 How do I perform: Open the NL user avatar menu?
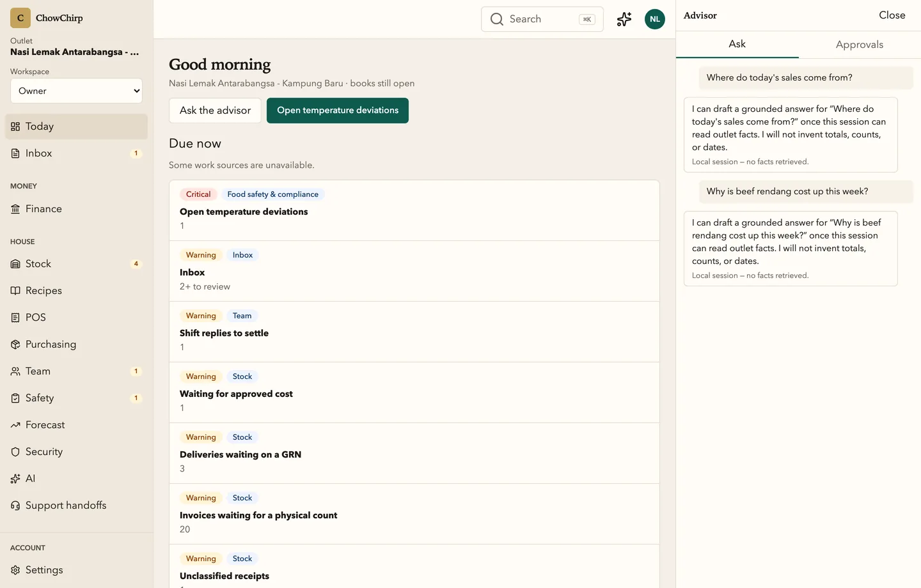(655, 19)
